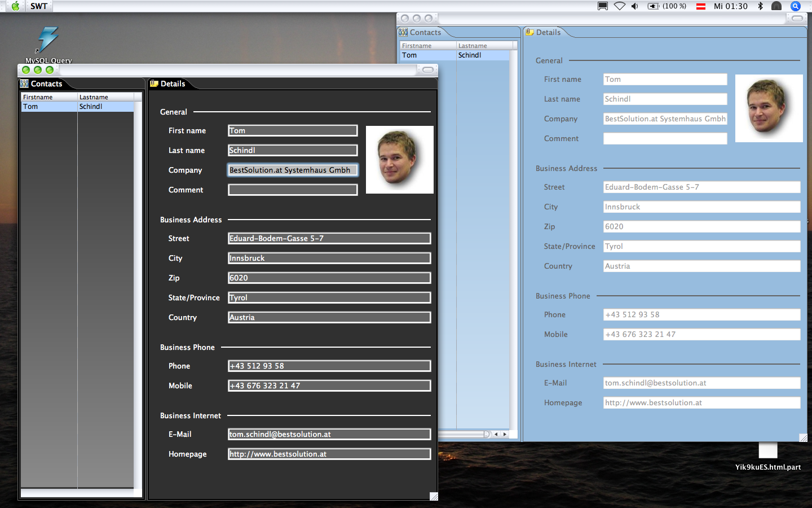Focus the Street field in dark window

329,239
